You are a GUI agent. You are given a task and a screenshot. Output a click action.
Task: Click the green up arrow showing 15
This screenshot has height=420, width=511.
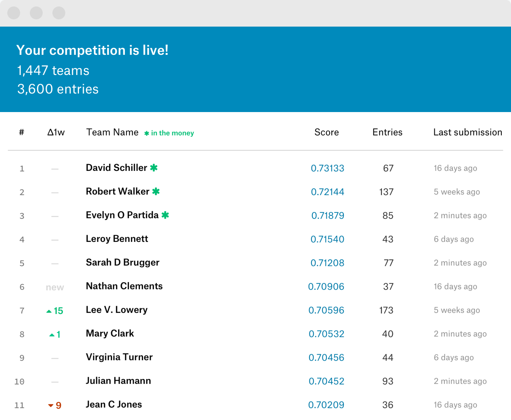coord(49,311)
